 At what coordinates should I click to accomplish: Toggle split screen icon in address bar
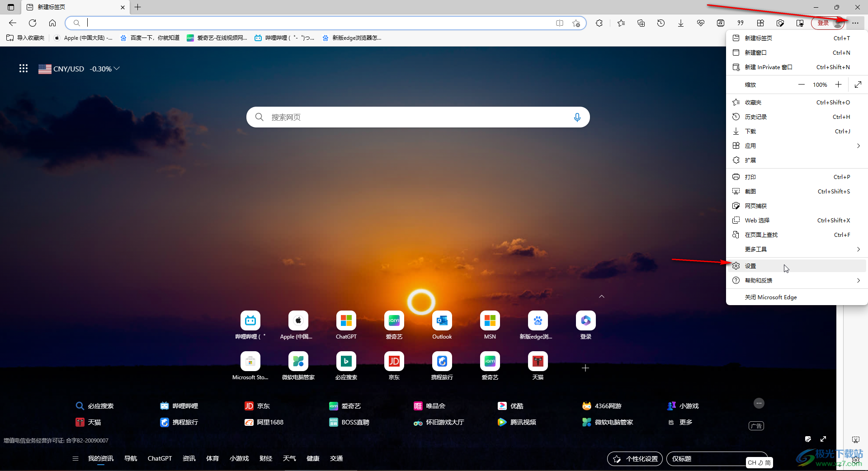click(560, 23)
